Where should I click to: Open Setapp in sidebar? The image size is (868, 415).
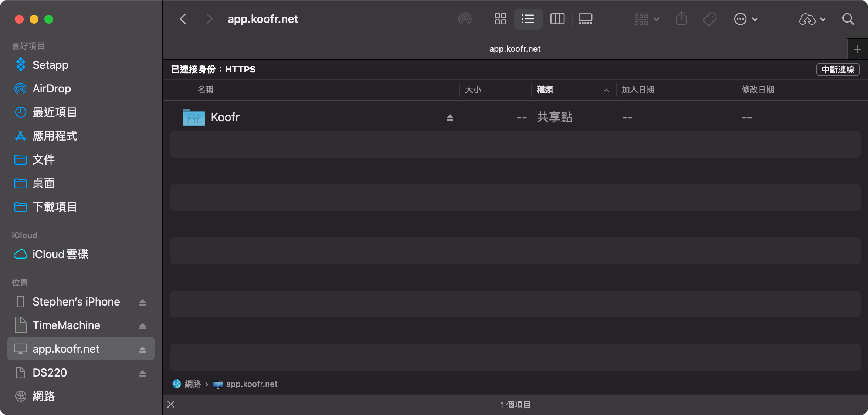81,65
